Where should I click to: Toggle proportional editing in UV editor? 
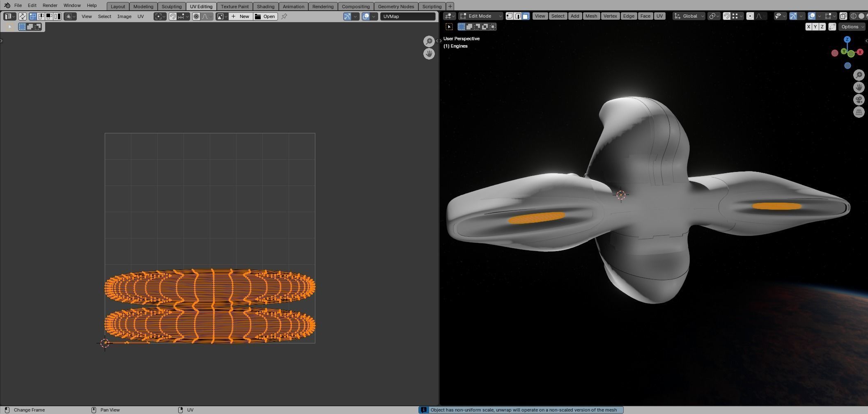196,16
